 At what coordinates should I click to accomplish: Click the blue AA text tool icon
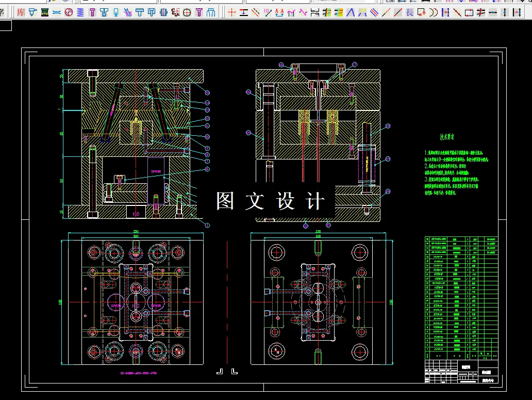[279, 12]
